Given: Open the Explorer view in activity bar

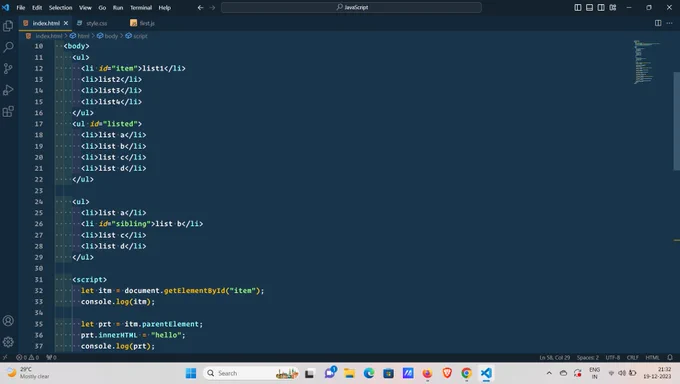Looking at the screenshot, I should point(8,26).
